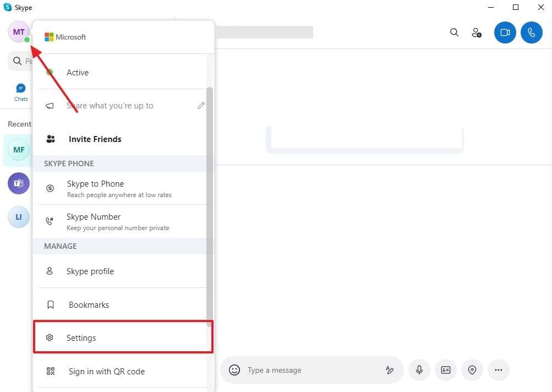Click the People search box

(20, 61)
